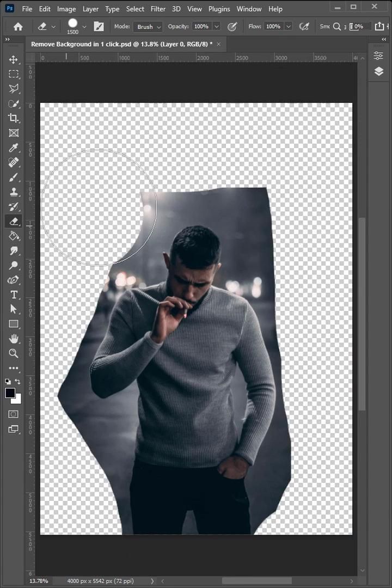
Task: Click the background color swatch
Action: pyautogui.click(x=17, y=400)
